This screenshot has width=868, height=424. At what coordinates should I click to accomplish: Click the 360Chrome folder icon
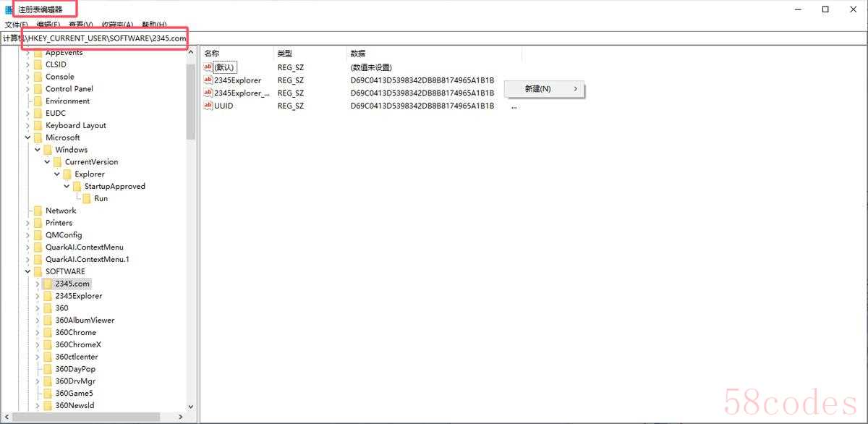(x=48, y=332)
